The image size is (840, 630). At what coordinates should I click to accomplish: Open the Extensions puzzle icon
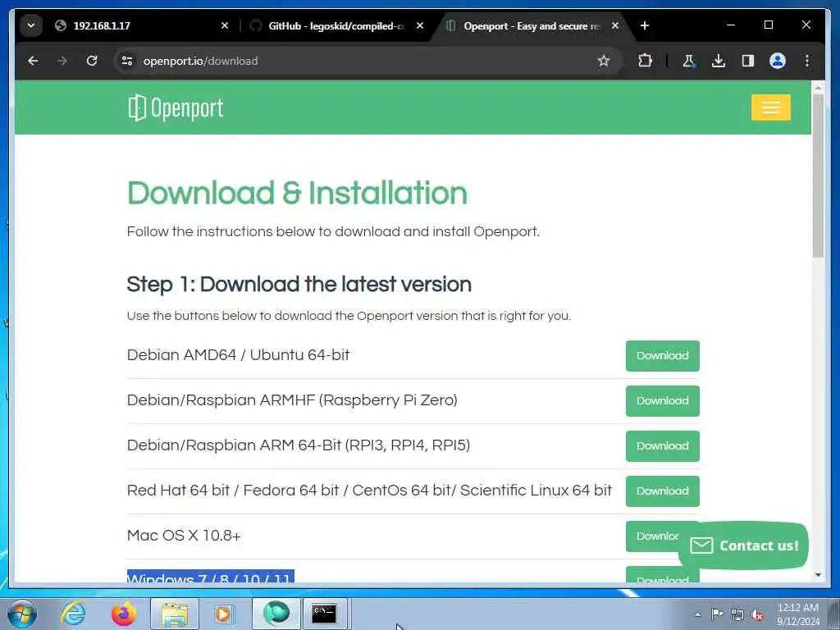click(645, 61)
